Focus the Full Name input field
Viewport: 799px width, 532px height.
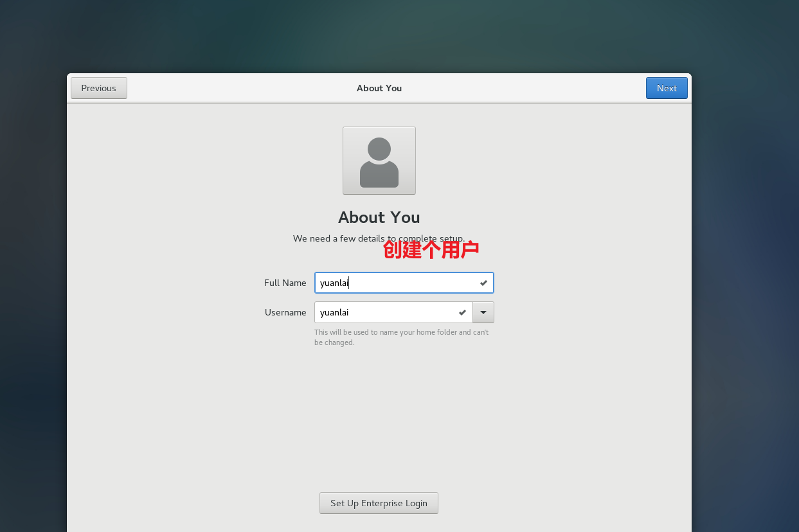pos(404,283)
